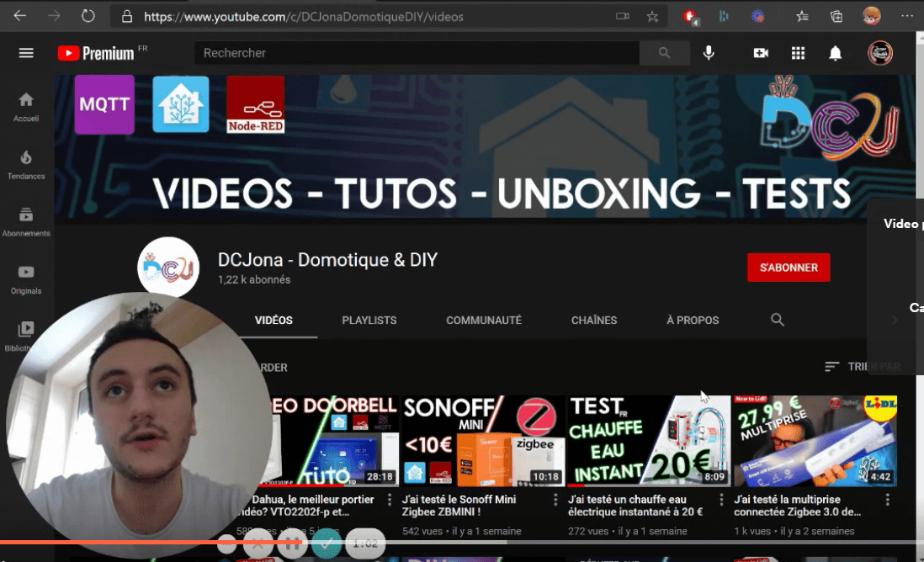Click the 1,22 k abonnés text
This screenshot has width=924, height=562.
coord(254,280)
